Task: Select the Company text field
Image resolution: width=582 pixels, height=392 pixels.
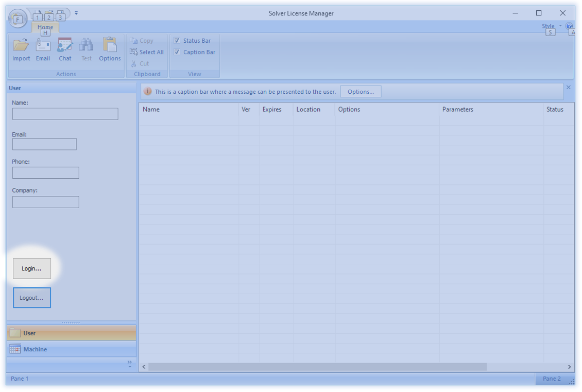Action: point(46,202)
